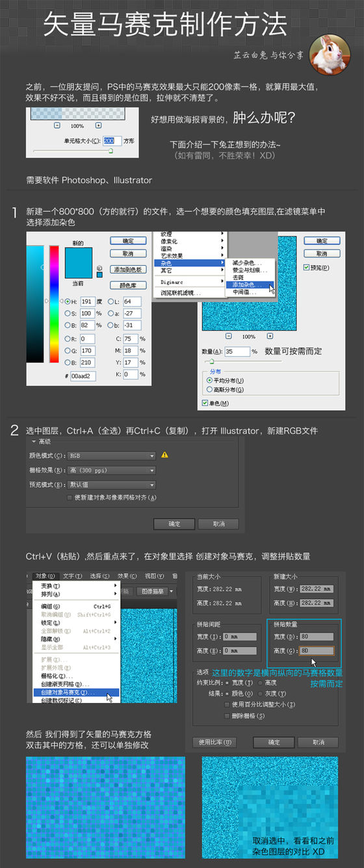Open the 颜色模式 RGB dropdown
The image size is (364, 868).
112,455
